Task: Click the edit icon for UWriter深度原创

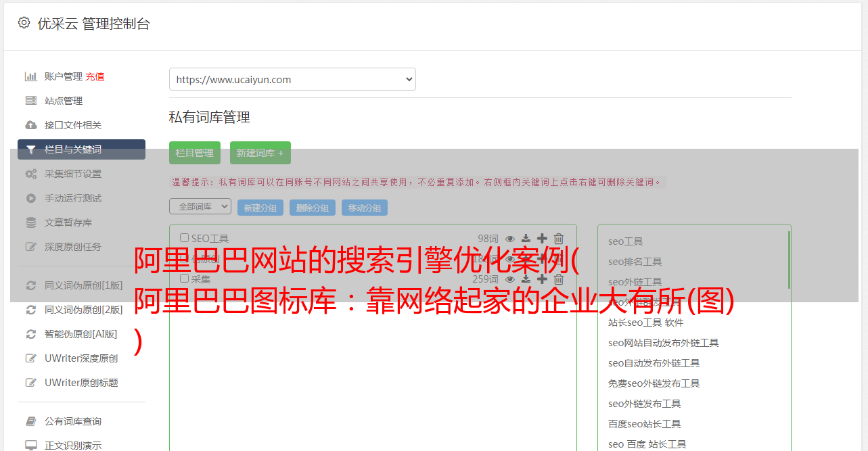Action: tap(31, 358)
